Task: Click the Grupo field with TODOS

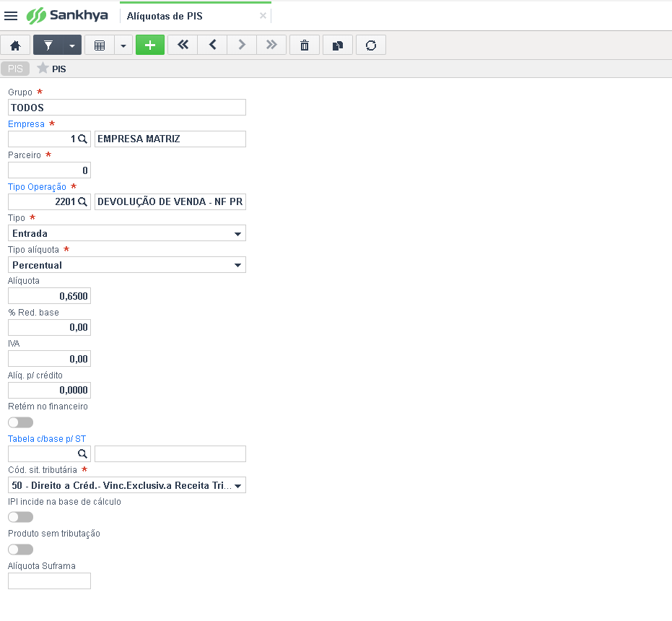Action: click(x=127, y=107)
